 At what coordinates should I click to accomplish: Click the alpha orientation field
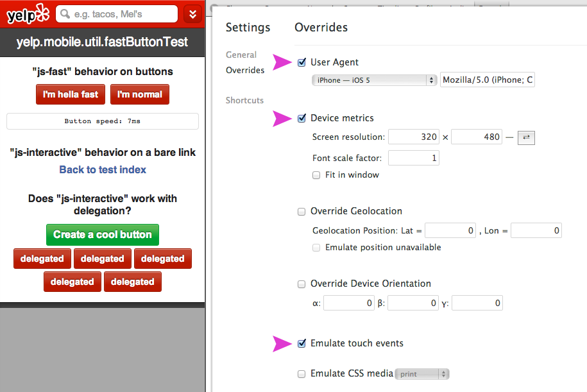pyautogui.click(x=349, y=303)
